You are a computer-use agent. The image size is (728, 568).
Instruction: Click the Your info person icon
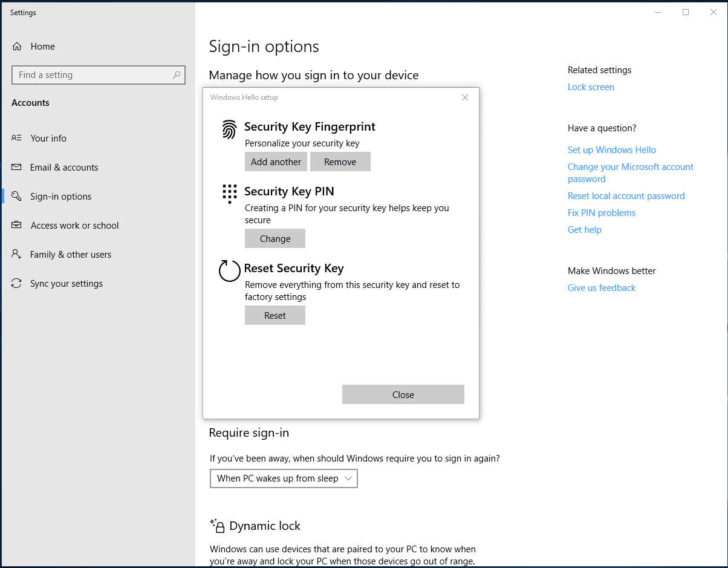[17, 139]
